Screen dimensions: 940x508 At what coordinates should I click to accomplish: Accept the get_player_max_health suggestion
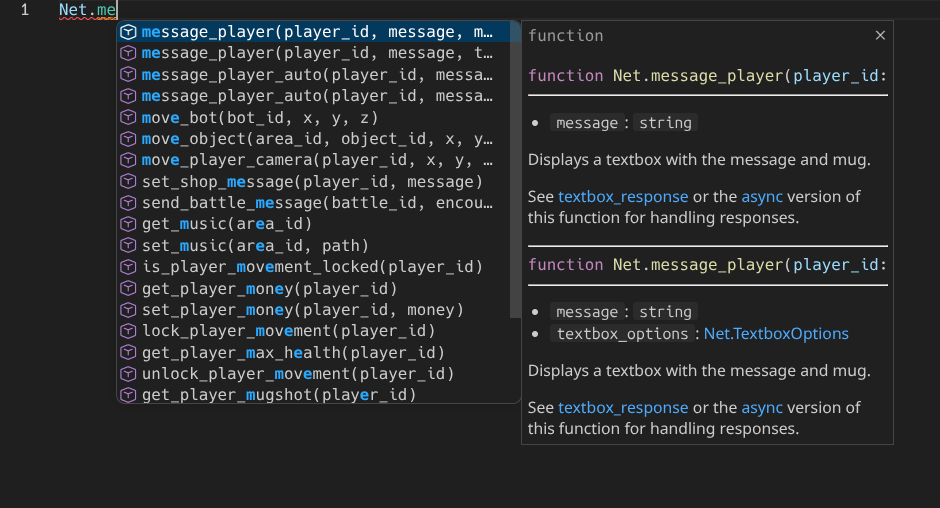293,352
